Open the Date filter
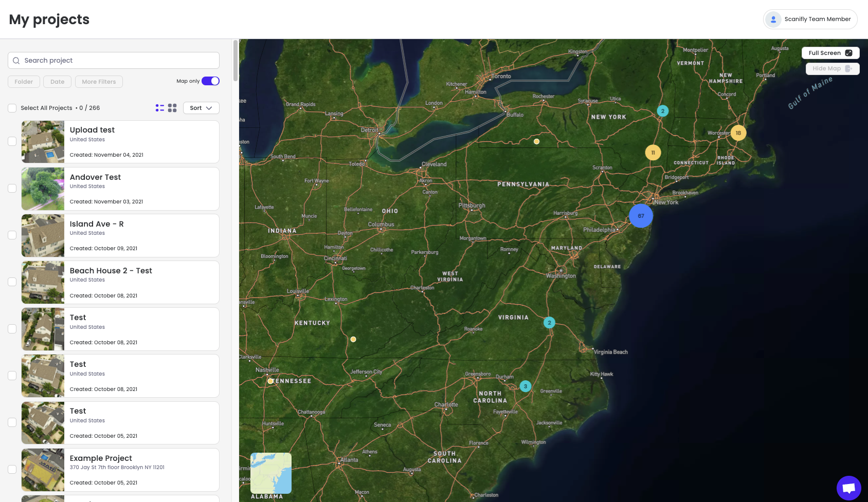This screenshot has width=868, height=502. click(x=58, y=82)
